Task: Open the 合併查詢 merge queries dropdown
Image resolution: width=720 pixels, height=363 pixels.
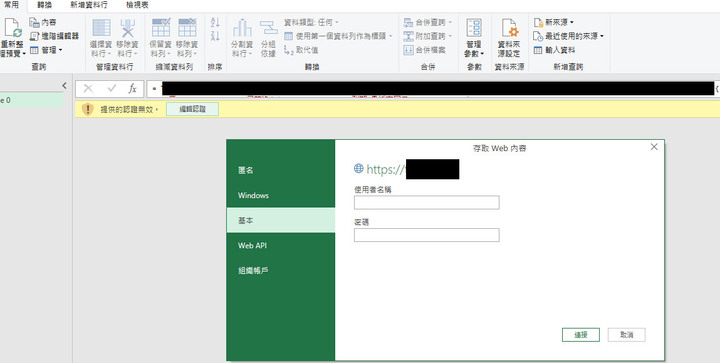Action: pos(428,22)
